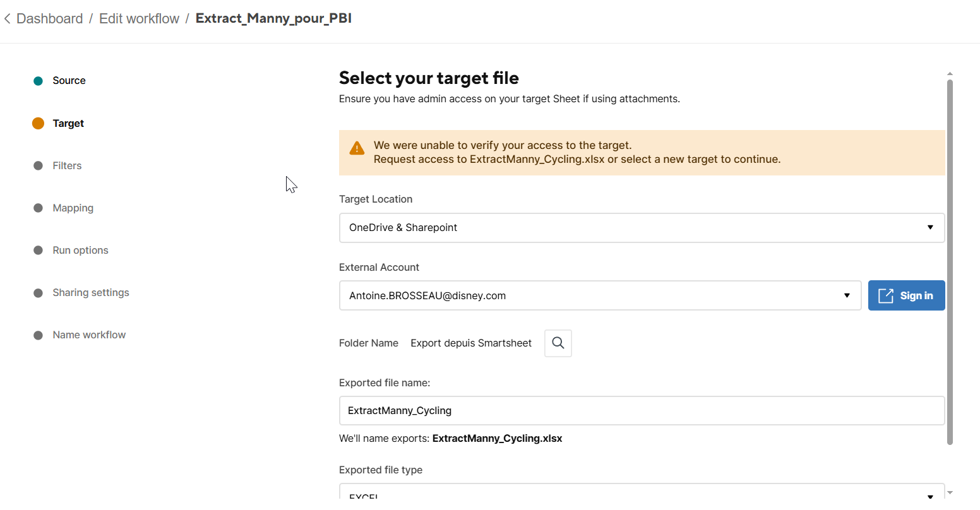Click the Exported file name field
The height and width of the screenshot is (510, 980).
tap(642, 411)
